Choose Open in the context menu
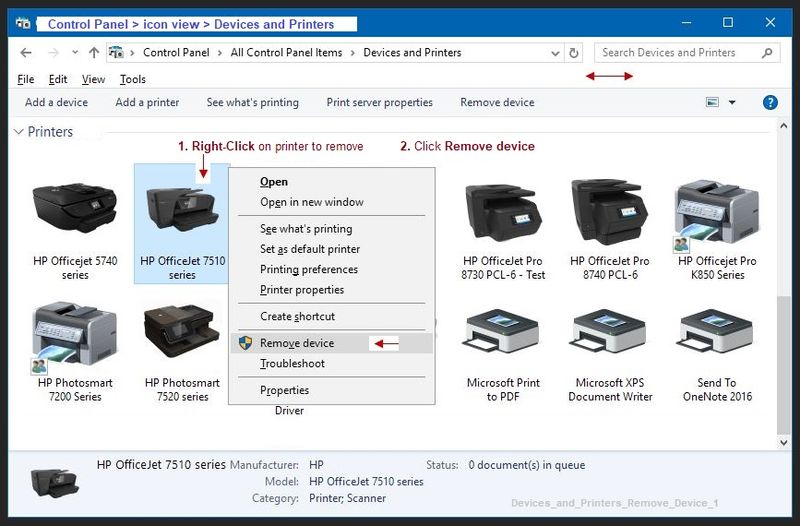This screenshot has width=800, height=526. point(332,182)
